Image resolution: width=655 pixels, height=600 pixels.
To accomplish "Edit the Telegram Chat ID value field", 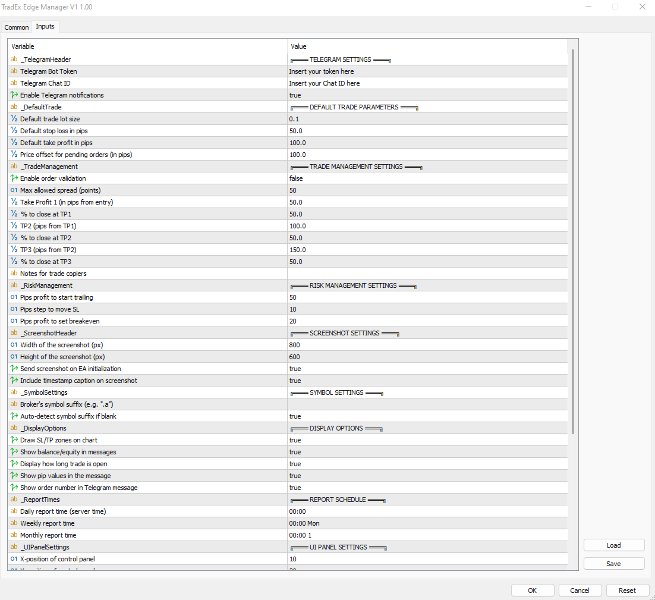I will tap(427, 83).
